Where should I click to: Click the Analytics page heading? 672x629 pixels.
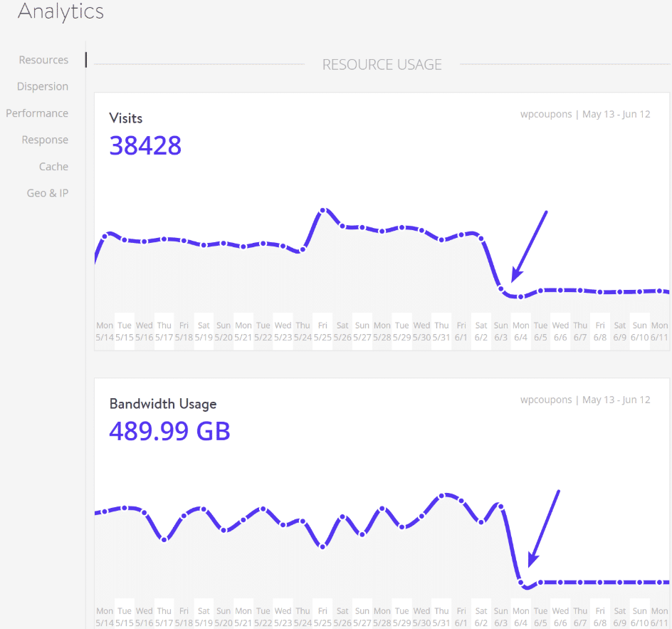[61, 12]
